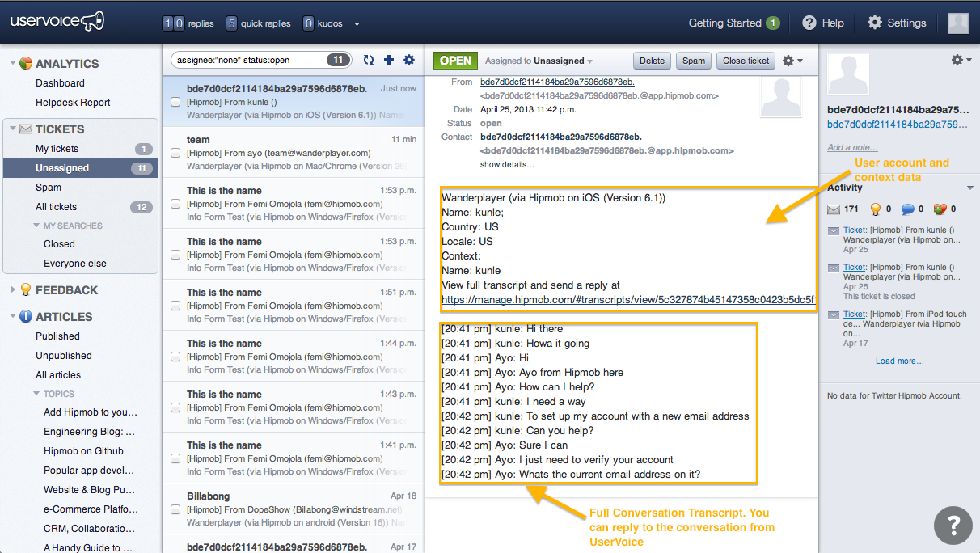Open the Helpdesk Report
Viewport: 980px width, 553px height.
click(73, 103)
